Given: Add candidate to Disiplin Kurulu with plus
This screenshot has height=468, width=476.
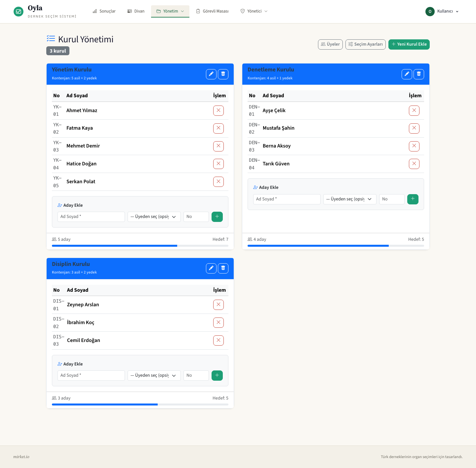Looking at the screenshot, I should click(x=217, y=375).
